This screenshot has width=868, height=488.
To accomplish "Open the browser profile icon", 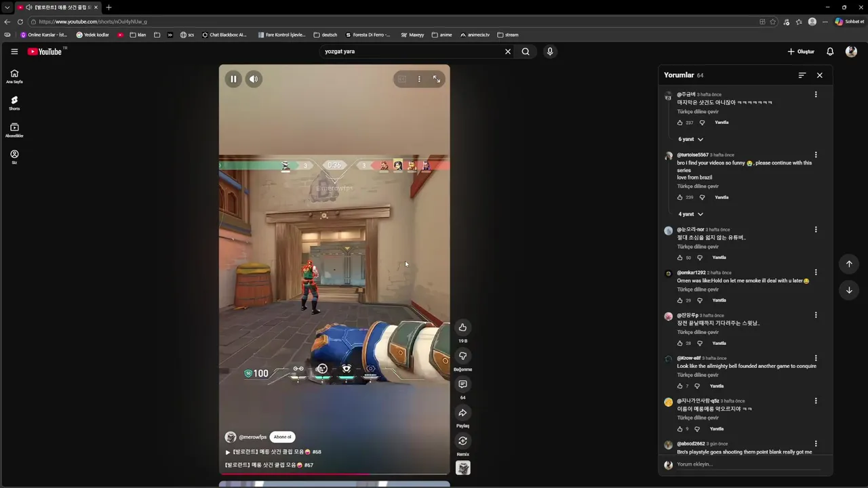I will click(812, 22).
